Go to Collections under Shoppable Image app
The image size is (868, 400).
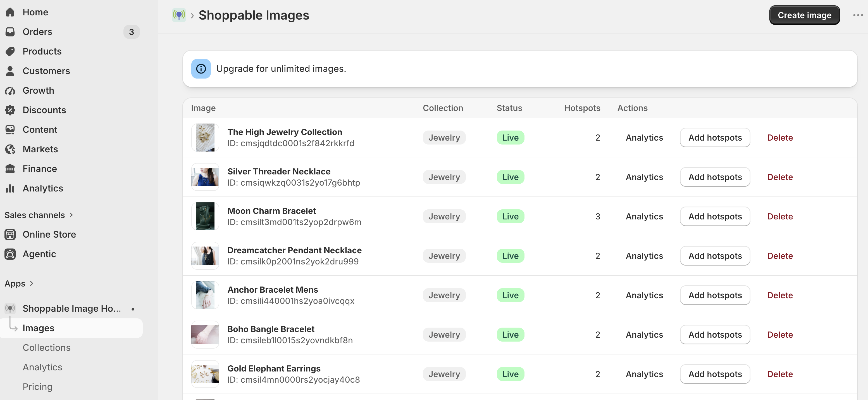click(46, 348)
